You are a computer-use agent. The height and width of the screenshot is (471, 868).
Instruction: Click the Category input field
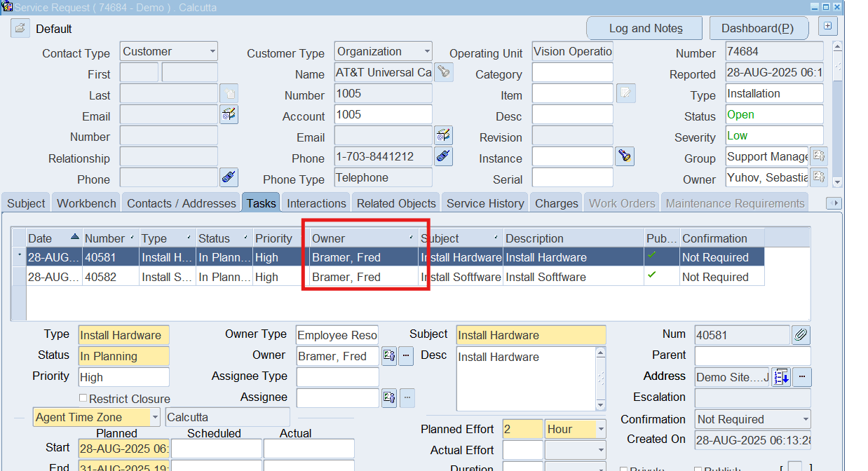click(x=572, y=72)
